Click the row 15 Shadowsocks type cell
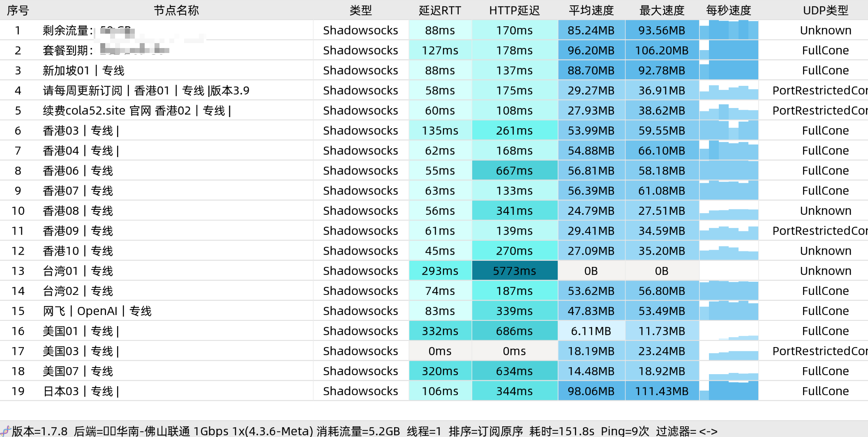Image resolution: width=868 pixels, height=437 pixels. [x=360, y=311]
